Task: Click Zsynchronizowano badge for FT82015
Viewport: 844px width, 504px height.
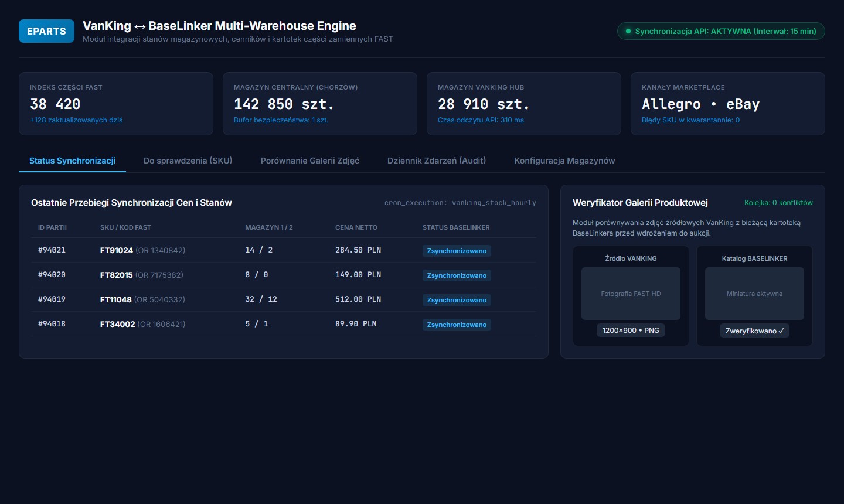Action: click(x=457, y=275)
